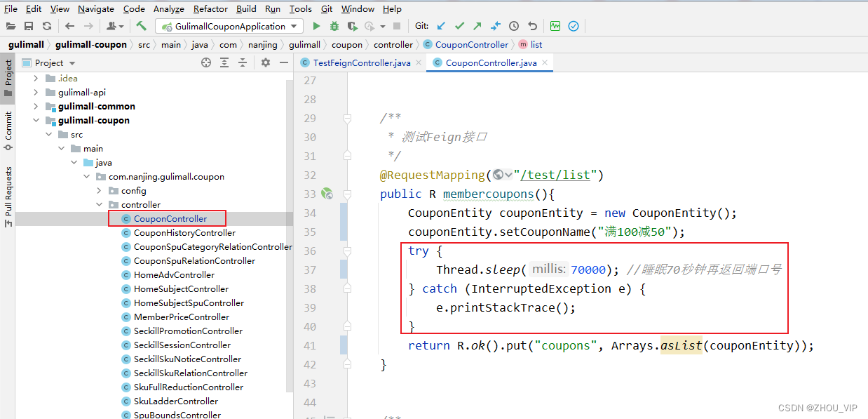868x419 pixels.
Task: Open the Refactor menu
Action: 210,8
